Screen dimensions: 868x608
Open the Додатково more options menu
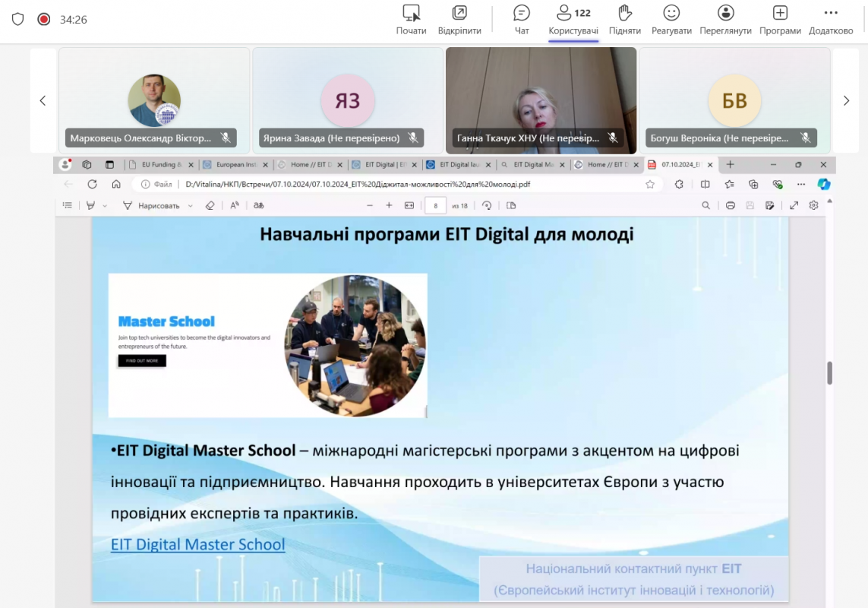click(x=831, y=20)
